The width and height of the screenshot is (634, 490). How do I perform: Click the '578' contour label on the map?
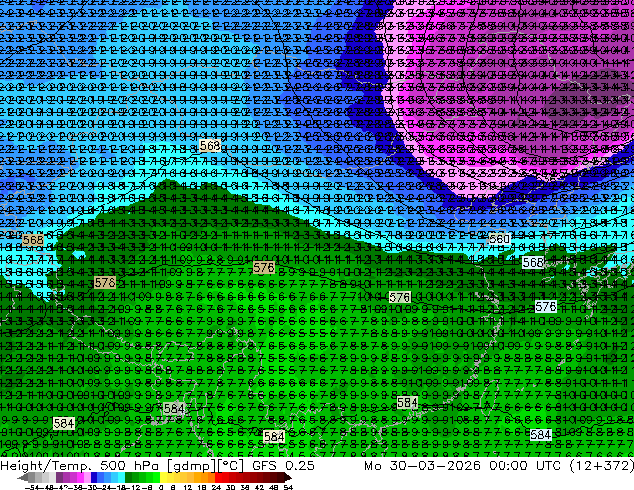(105, 282)
